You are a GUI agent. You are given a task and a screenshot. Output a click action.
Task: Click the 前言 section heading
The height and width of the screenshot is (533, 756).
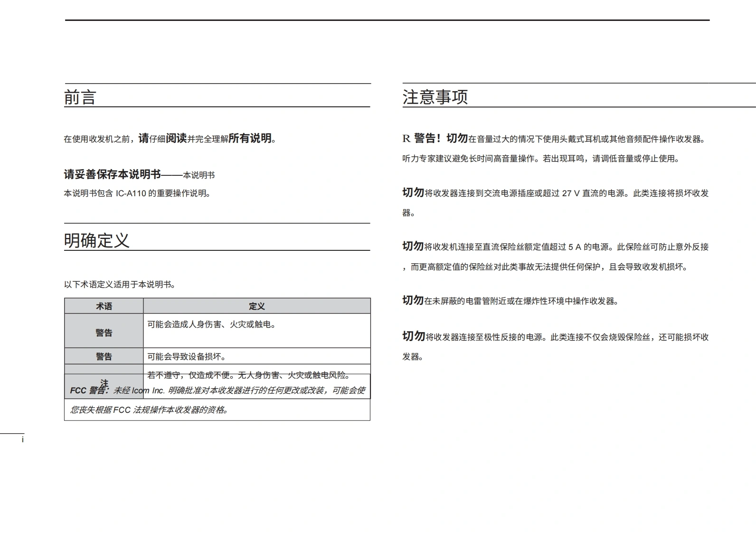click(80, 97)
